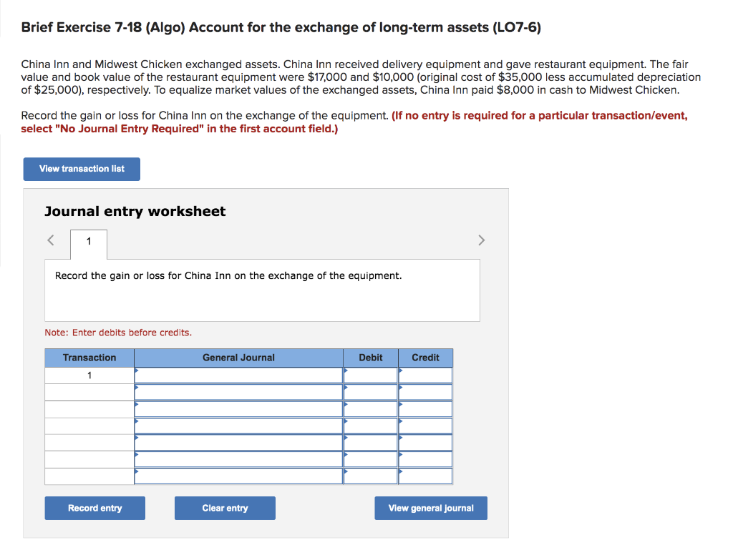This screenshot has height=560, width=733.
Task: Select the right navigation chevron
Action: click(481, 240)
